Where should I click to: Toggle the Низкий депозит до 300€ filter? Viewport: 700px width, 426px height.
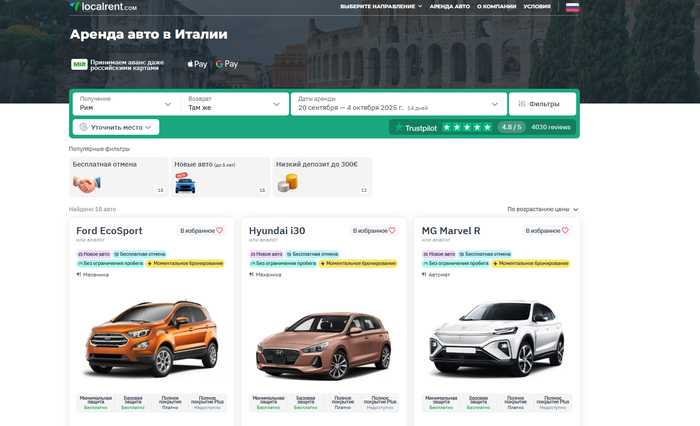click(x=322, y=177)
